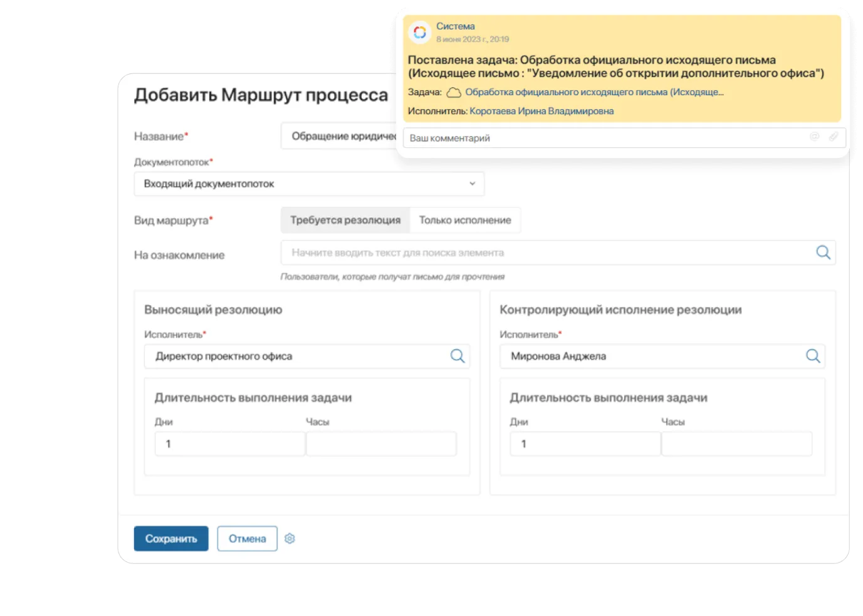
Task: Click the Название text field
Action: click(338, 137)
